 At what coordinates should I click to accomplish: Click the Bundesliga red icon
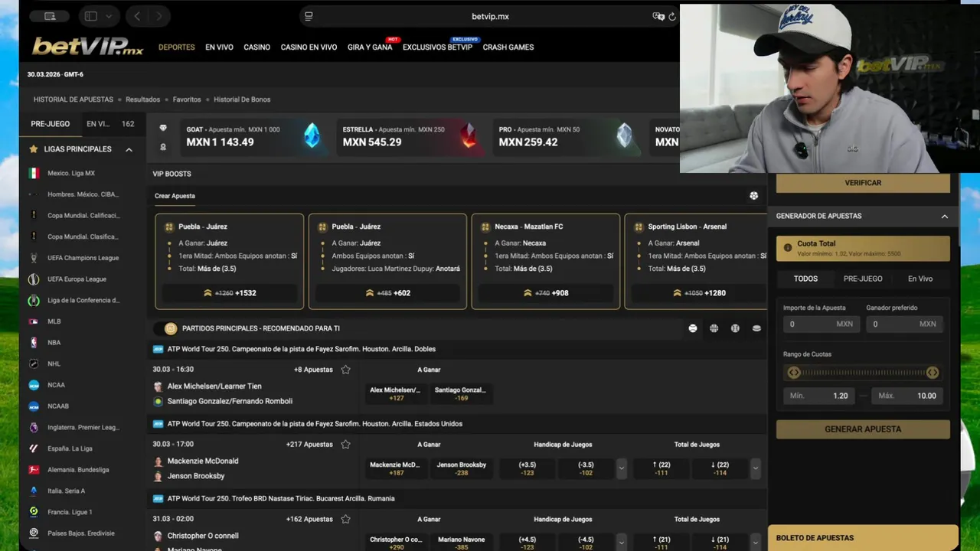click(34, 470)
